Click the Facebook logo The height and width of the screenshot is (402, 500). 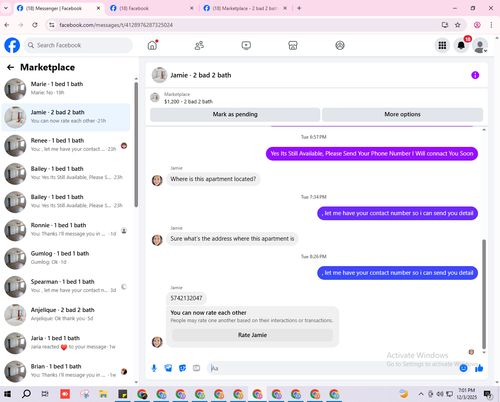point(12,45)
